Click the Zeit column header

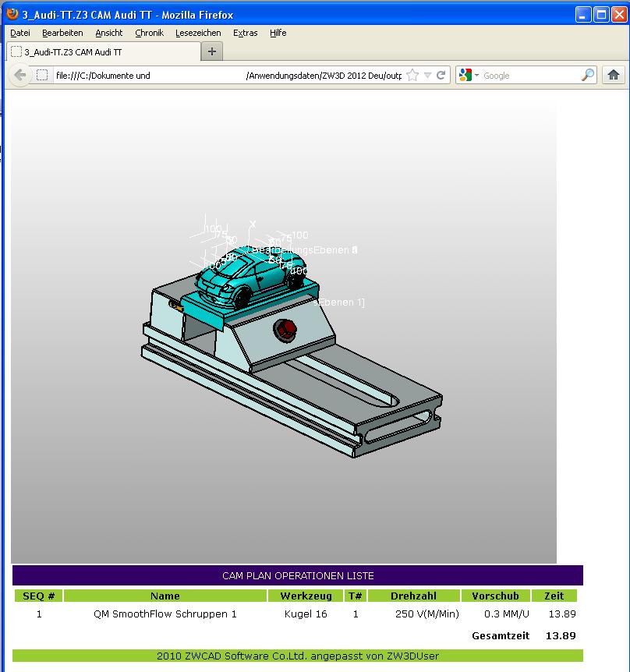(x=554, y=596)
